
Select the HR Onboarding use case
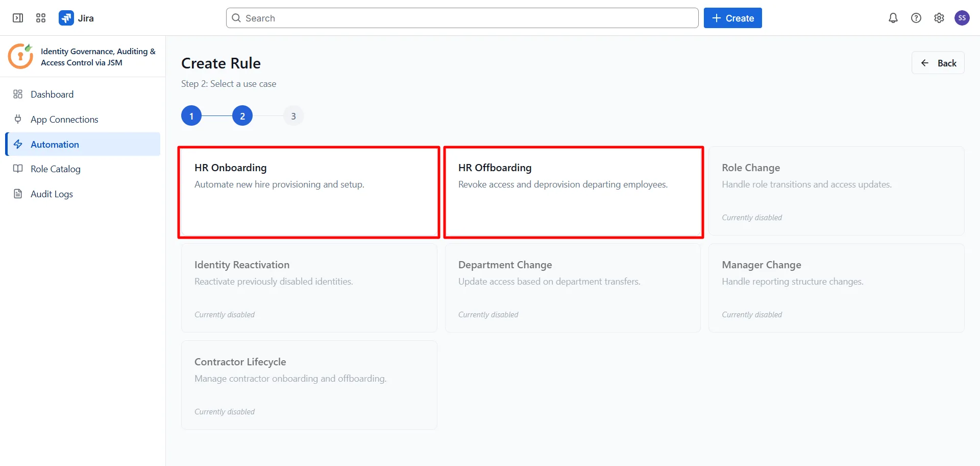[309, 192]
